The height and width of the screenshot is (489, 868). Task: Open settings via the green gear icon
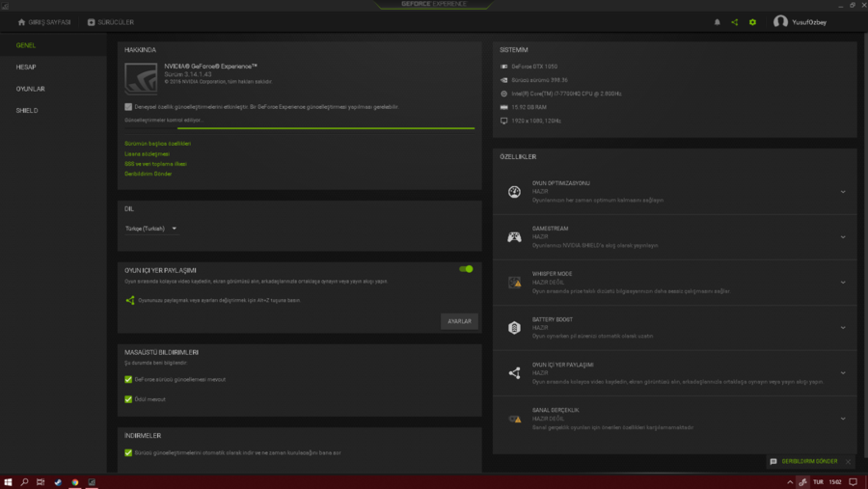pos(752,22)
